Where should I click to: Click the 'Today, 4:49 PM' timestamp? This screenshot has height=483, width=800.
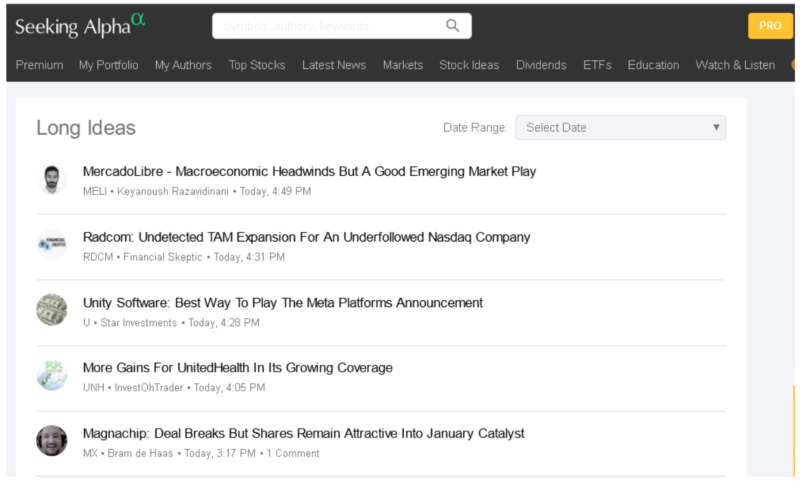[x=276, y=191]
